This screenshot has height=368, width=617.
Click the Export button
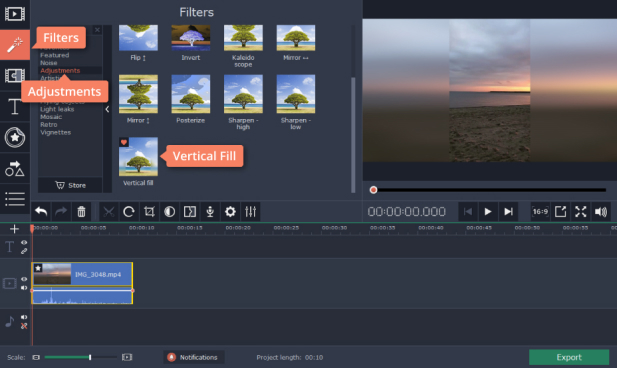pyautogui.click(x=569, y=357)
